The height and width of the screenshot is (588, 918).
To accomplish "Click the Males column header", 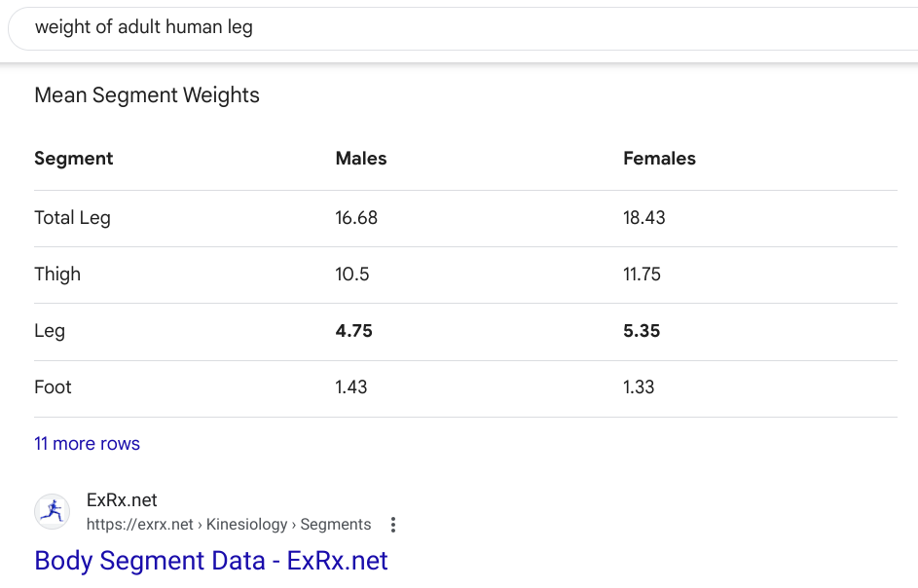I will coord(360,158).
